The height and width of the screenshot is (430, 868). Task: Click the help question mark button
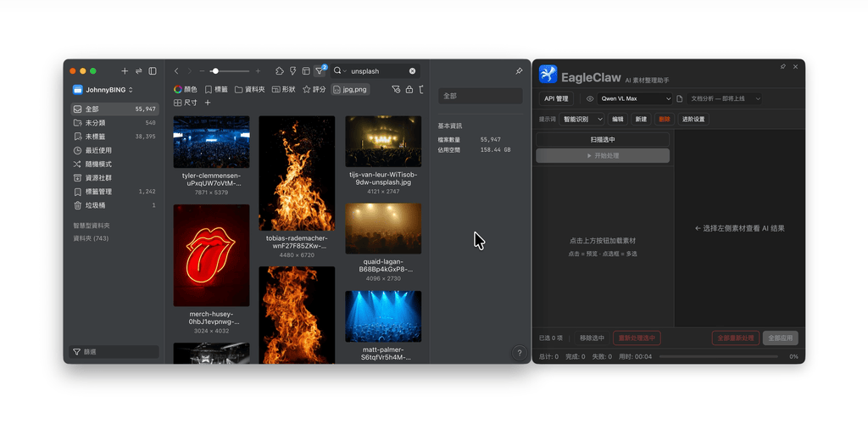tap(519, 353)
